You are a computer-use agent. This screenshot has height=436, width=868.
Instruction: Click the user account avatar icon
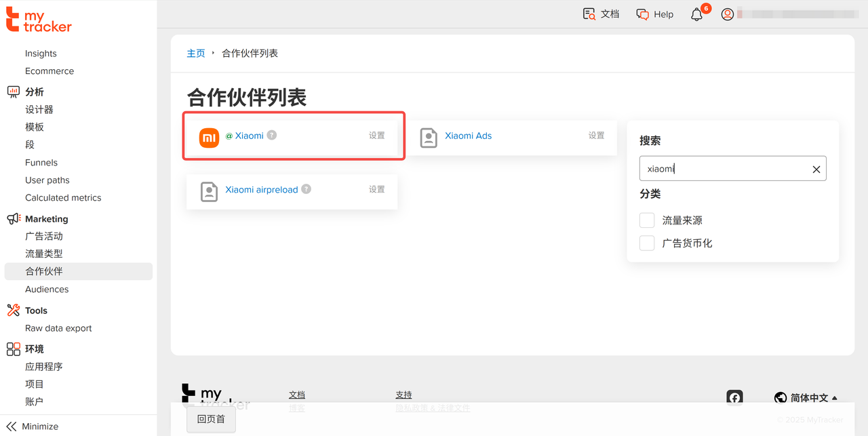[x=728, y=14]
